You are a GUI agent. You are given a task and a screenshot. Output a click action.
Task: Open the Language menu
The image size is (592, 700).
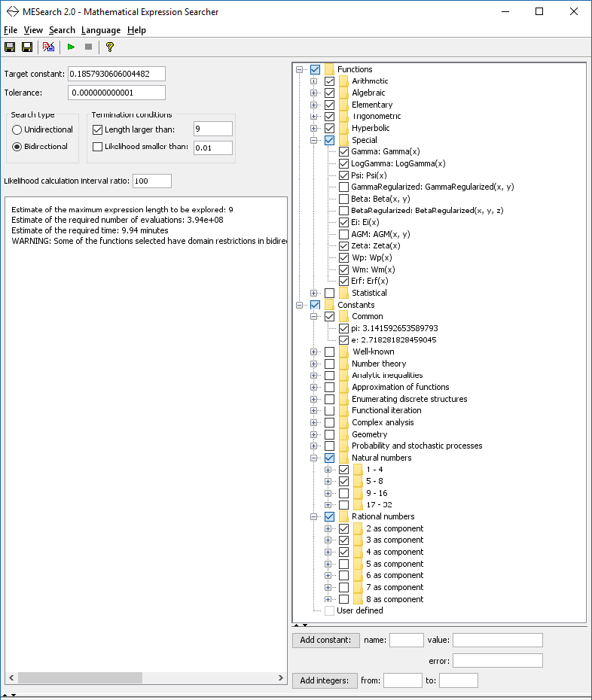[101, 30]
